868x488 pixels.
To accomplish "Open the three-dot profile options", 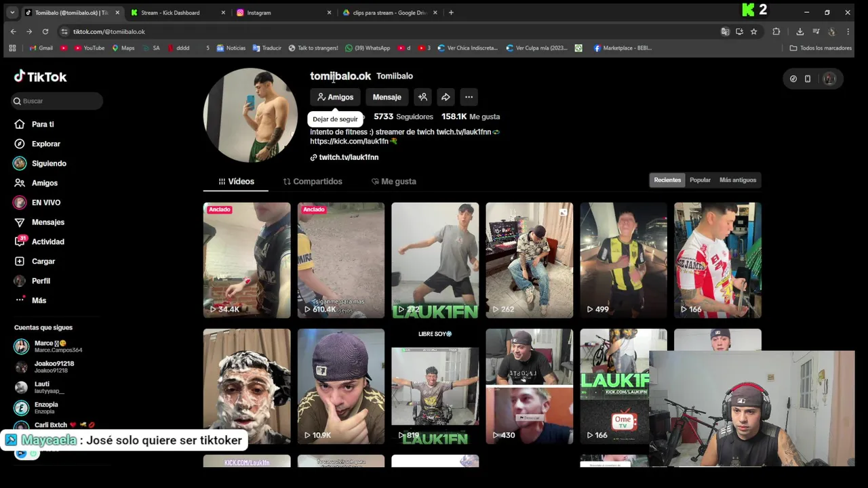I will [469, 97].
